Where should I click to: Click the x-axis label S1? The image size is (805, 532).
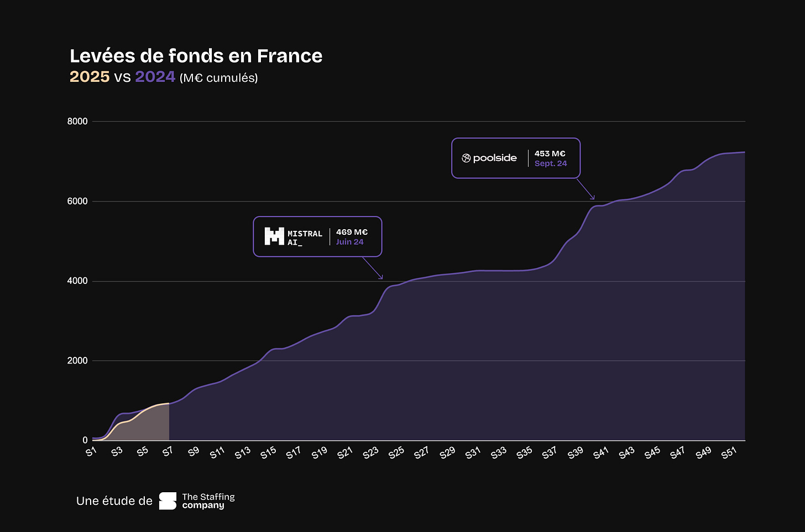pos(91,451)
